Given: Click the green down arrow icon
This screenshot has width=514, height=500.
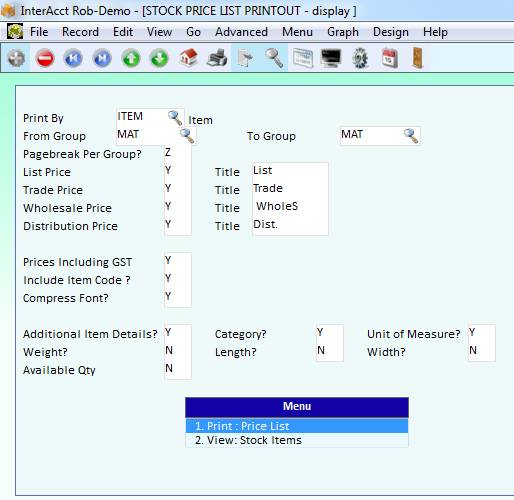Looking at the screenshot, I should pos(159,59).
